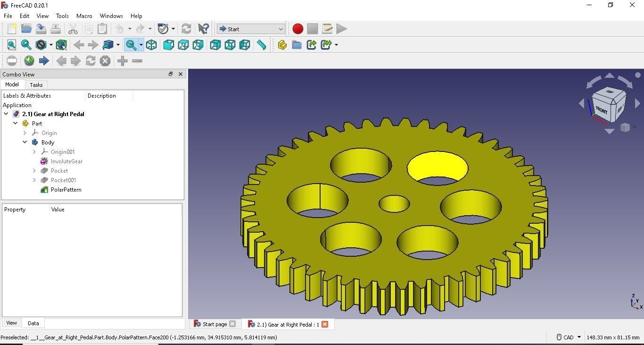644x345 pixels.
Task: Switch to the Data property tab
Action: [33, 323]
